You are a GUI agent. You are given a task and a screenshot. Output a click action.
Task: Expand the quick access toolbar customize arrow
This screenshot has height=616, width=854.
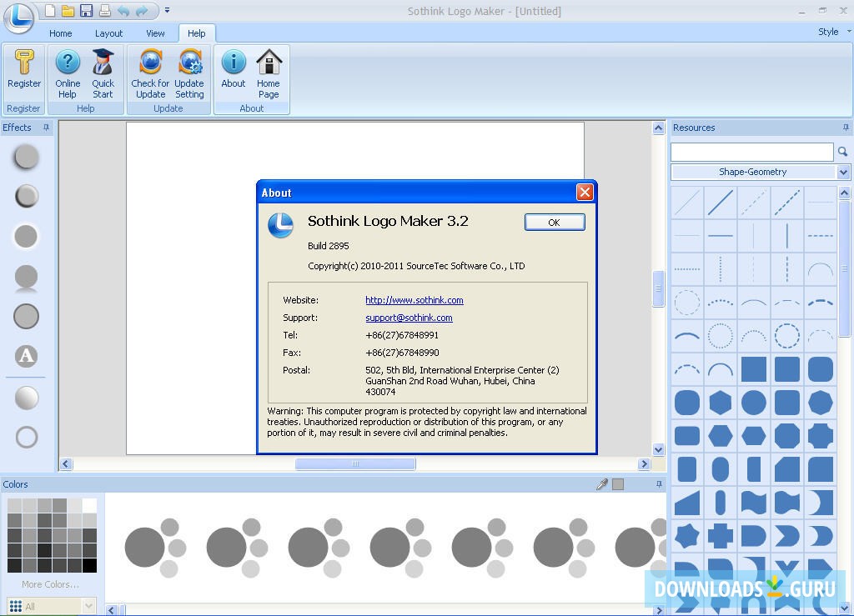click(167, 10)
